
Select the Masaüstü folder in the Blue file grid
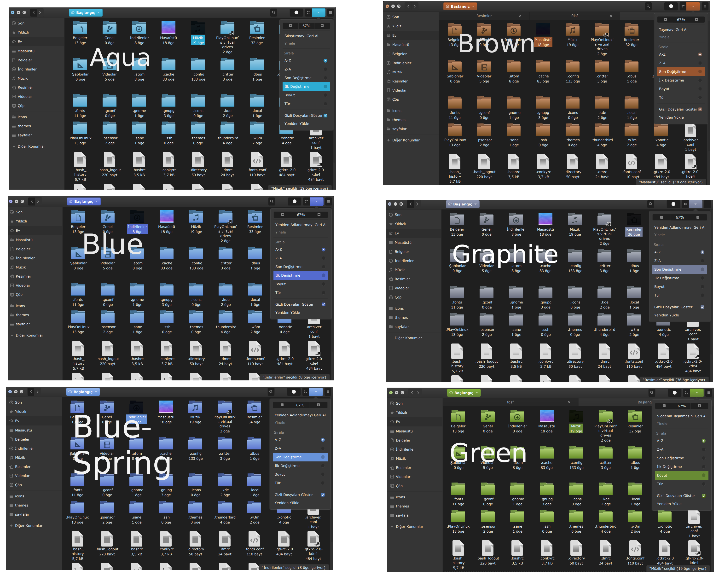166,222
